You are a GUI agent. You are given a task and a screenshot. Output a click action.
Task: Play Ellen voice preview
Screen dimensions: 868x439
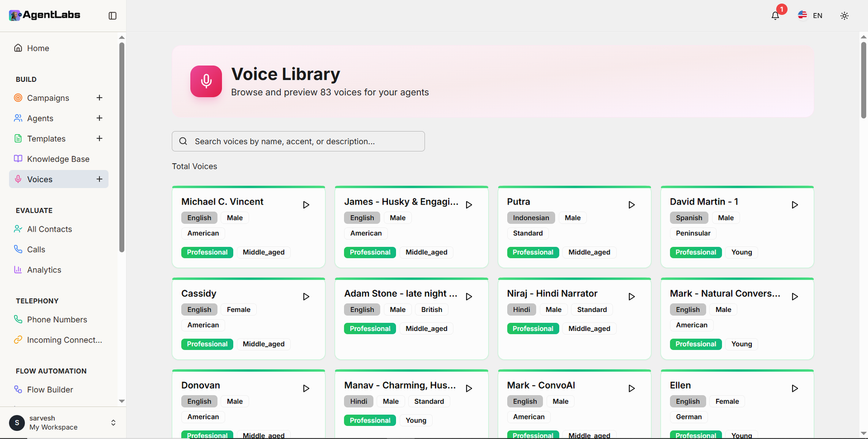tap(794, 389)
